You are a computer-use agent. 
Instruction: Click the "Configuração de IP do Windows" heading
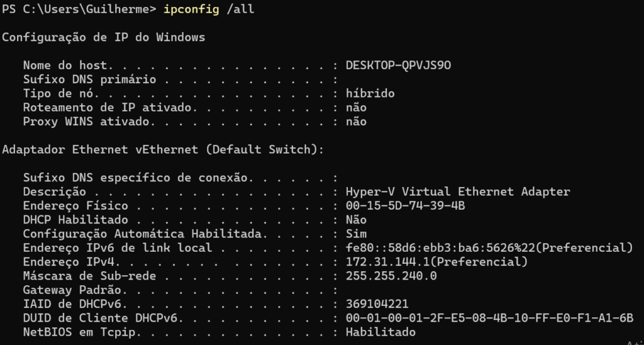tap(103, 37)
